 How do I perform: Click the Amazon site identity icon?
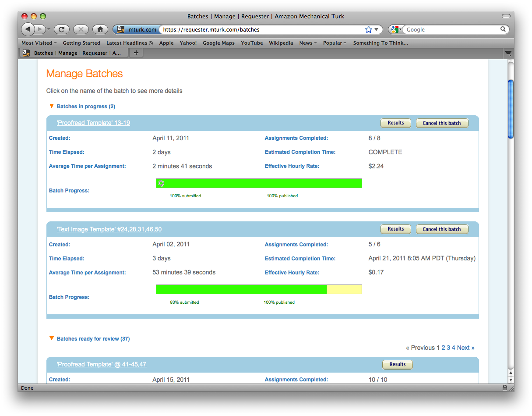coord(121,29)
